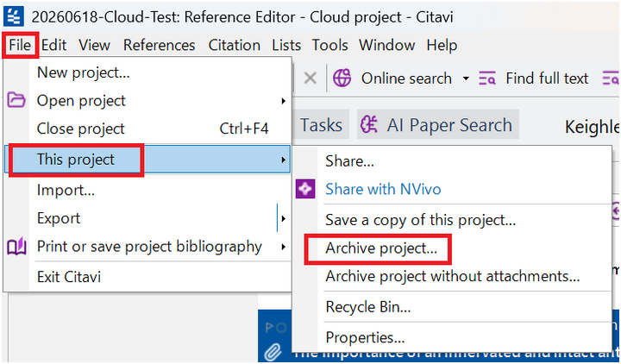Screen dimensions: 621x364
Task: Open the File menu
Action: coord(20,45)
